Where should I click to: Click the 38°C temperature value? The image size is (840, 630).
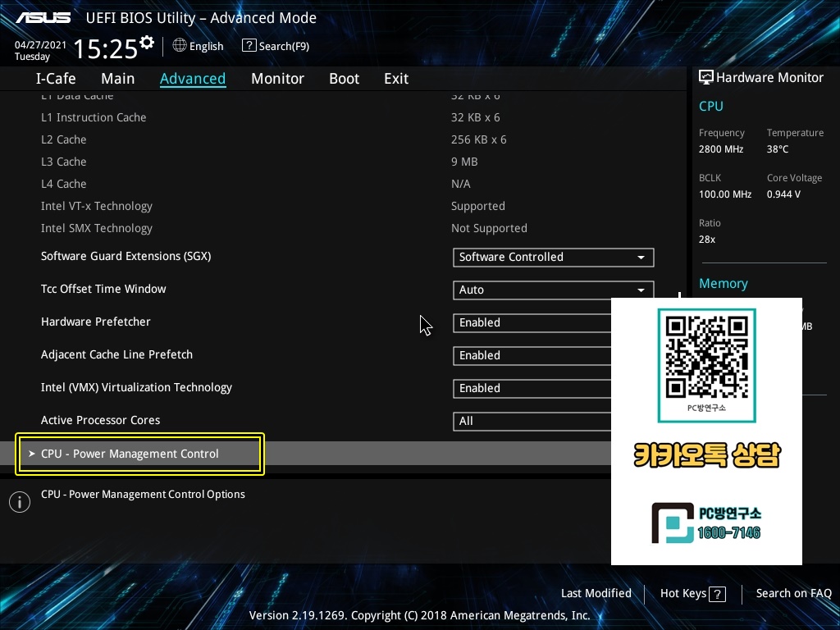click(778, 149)
